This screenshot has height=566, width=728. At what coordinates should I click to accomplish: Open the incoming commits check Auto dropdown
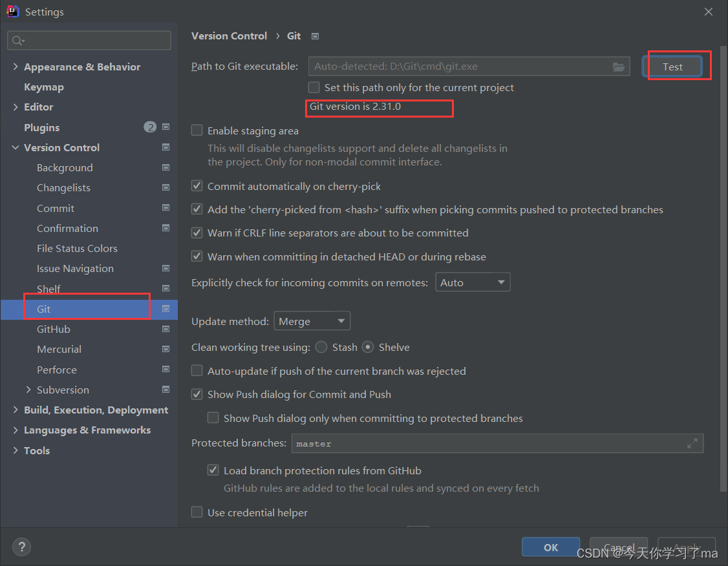pos(473,282)
